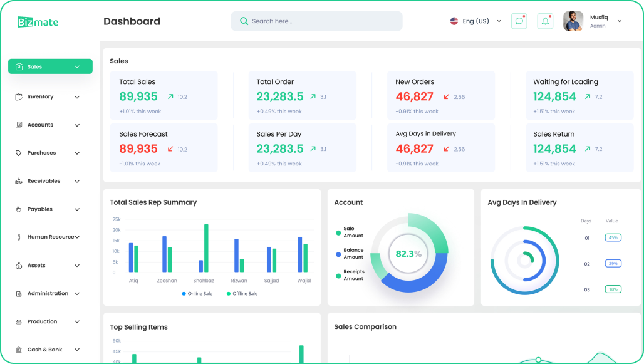Open the Eng (US) language dropdown

coord(476,21)
